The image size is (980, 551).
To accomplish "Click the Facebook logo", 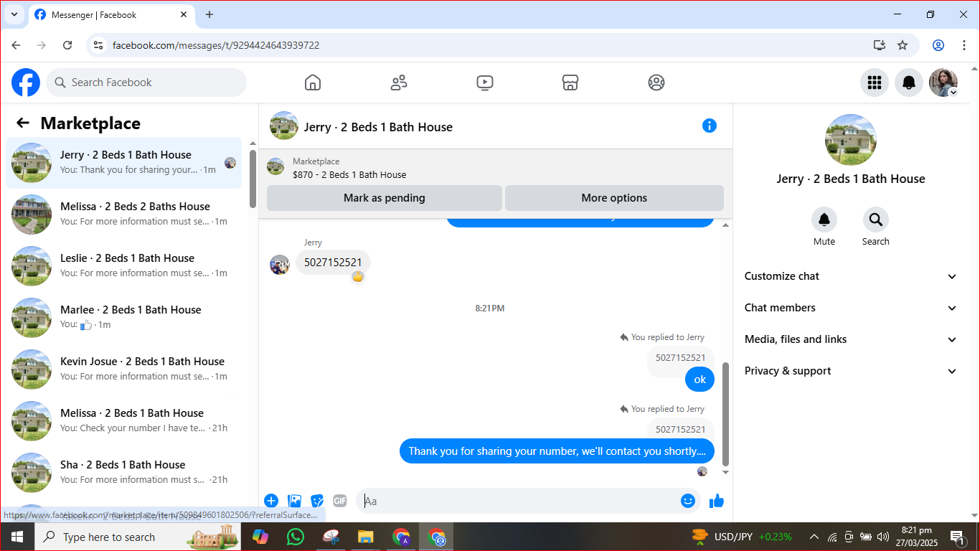I will 26,83.
